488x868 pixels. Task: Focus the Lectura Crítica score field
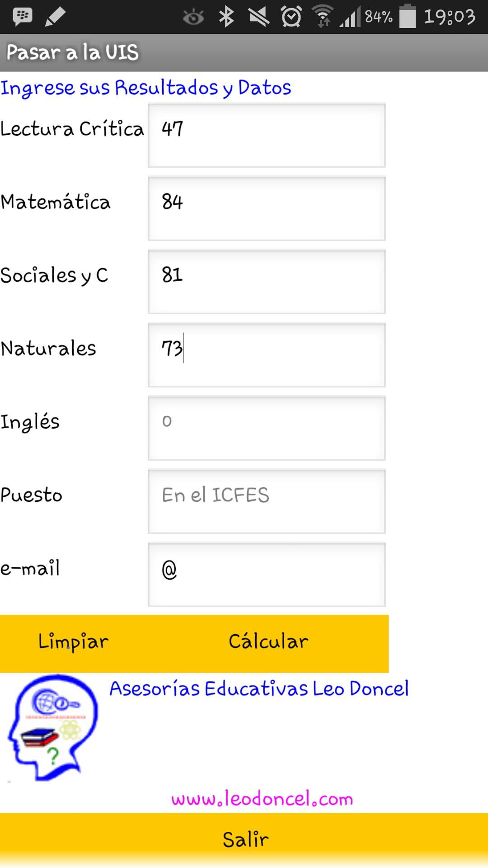[x=267, y=135]
